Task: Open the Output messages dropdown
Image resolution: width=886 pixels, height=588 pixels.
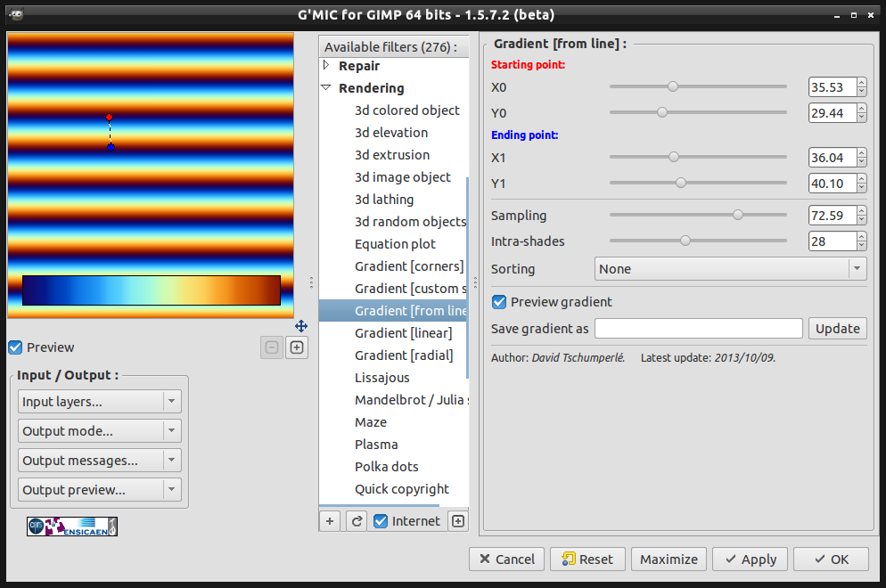Action: coord(100,461)
